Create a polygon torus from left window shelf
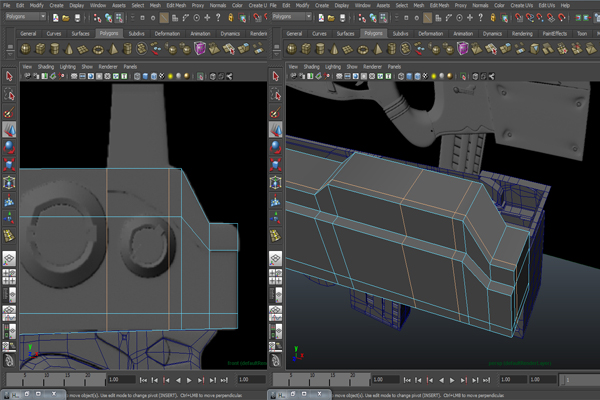 [98, 49]
